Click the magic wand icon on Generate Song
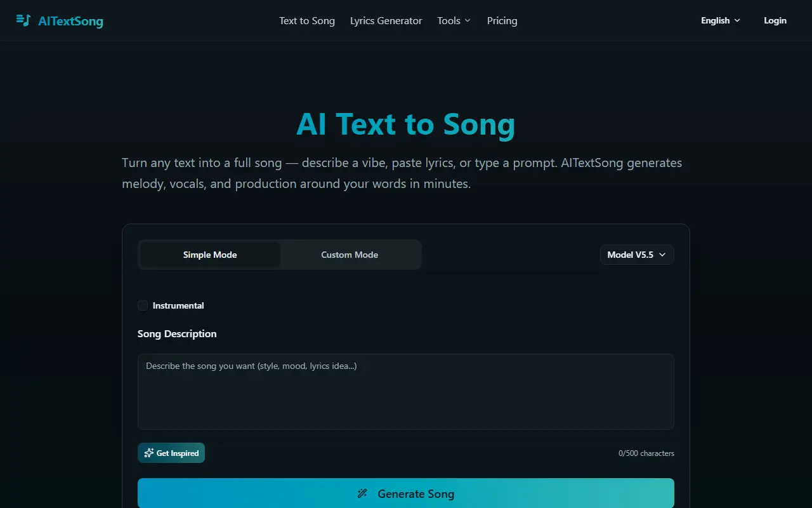Viewport: 812px width, 508px height. 363,493
